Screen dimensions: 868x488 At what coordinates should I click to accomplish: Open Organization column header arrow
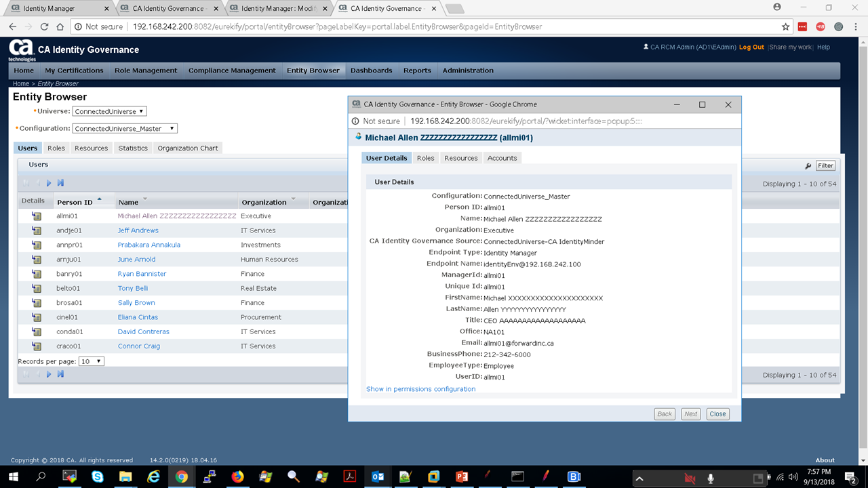tap(294, 199)
